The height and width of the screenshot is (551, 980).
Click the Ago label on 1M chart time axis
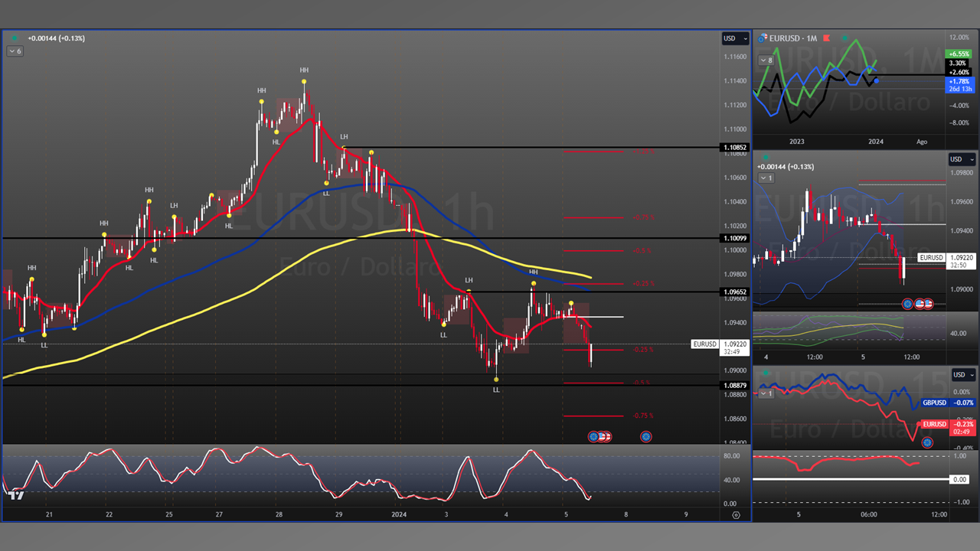tap(922, 142)
